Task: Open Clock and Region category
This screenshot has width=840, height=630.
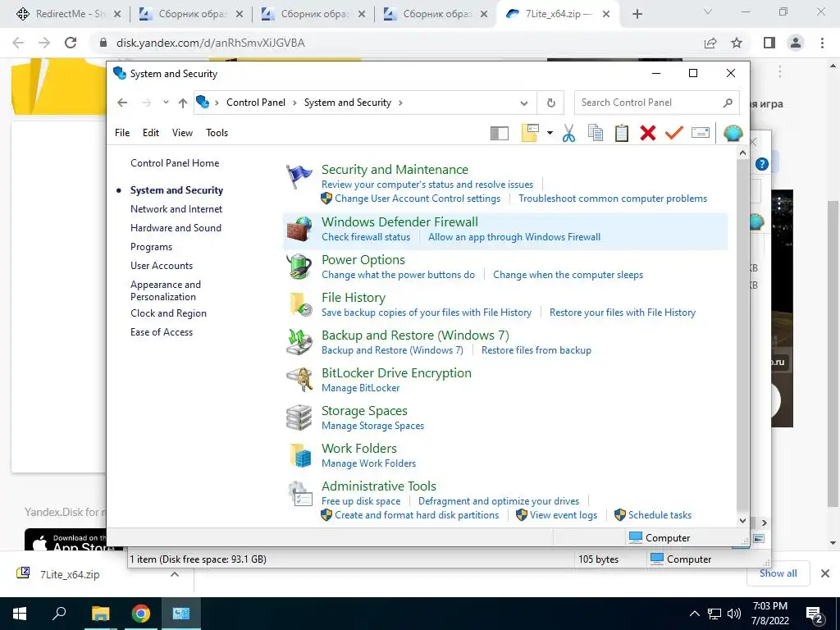Action: [168, 313]
